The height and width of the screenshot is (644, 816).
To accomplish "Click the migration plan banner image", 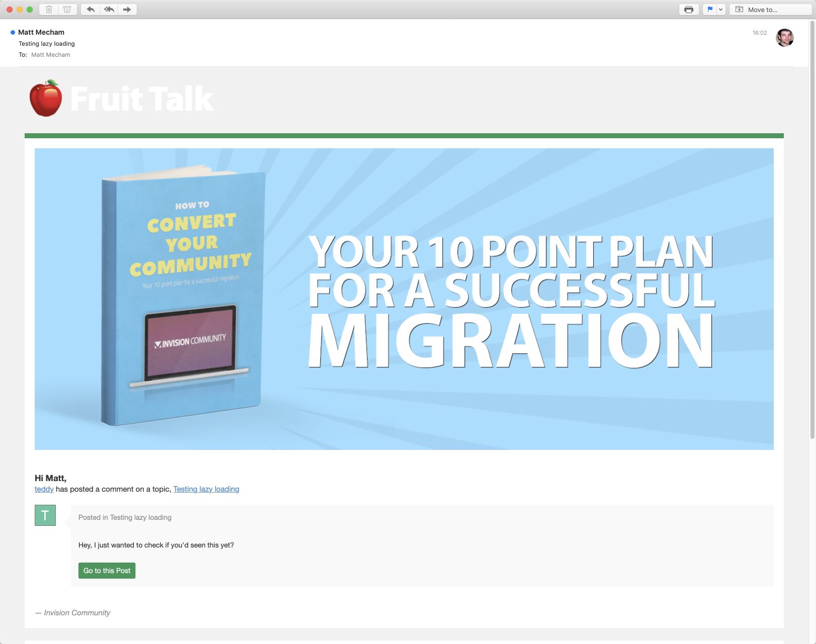I will (x=404, y=299).
